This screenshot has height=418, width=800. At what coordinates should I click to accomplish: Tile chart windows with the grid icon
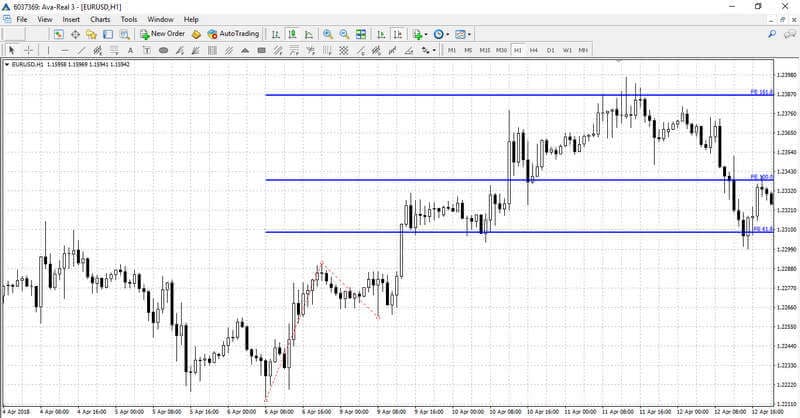[x=361, y=34]
